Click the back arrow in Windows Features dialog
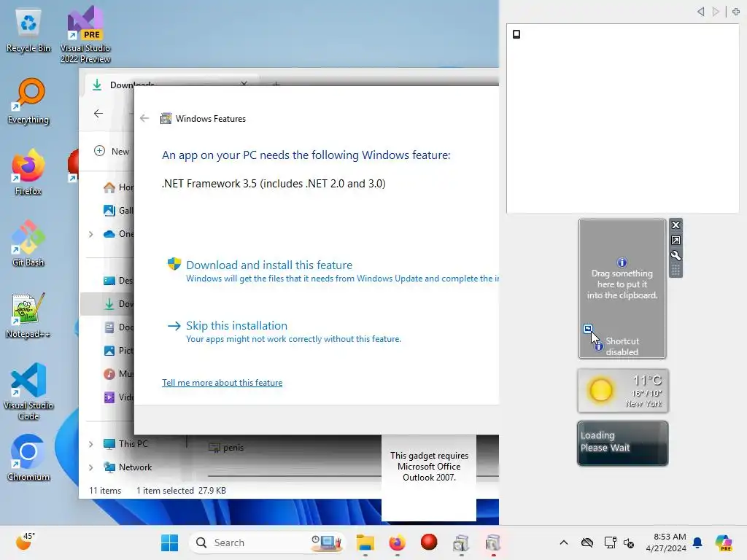 click(x=144, y=118)
